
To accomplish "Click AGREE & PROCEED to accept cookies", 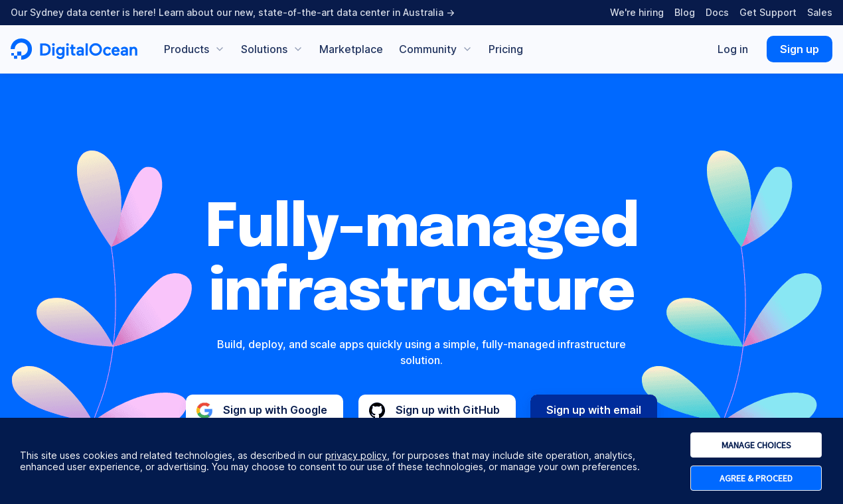I will coord(755,478).
